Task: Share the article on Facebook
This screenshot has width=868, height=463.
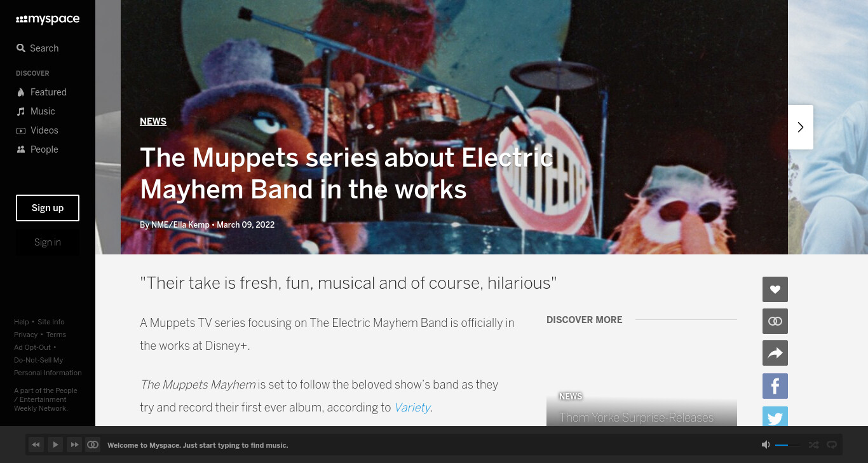Action: (x=775, y=386)
